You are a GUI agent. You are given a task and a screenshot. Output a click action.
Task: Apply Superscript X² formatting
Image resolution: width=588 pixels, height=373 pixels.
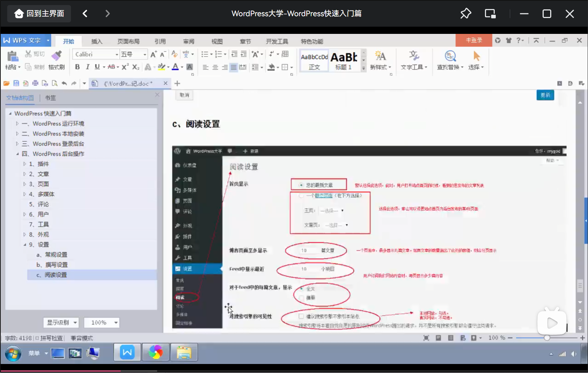coord(125,67)
